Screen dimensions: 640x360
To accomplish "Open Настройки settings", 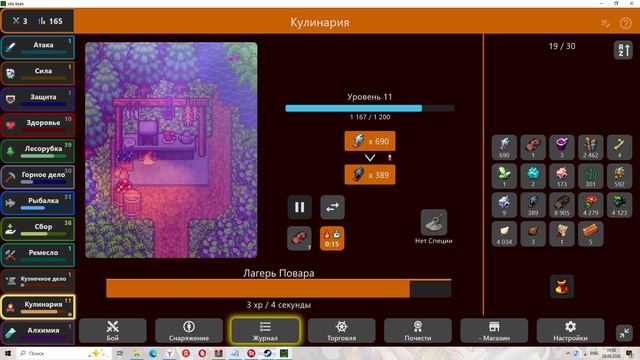I will pyautogui.click(x=571, y=331).
